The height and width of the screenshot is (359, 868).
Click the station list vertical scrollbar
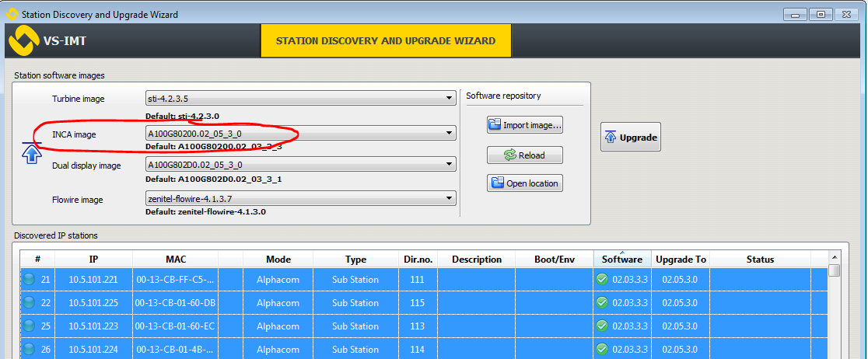coord(834,311)
